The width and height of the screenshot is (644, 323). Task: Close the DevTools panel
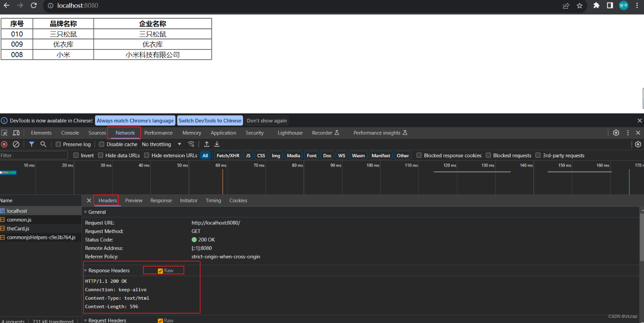point(638,133)
